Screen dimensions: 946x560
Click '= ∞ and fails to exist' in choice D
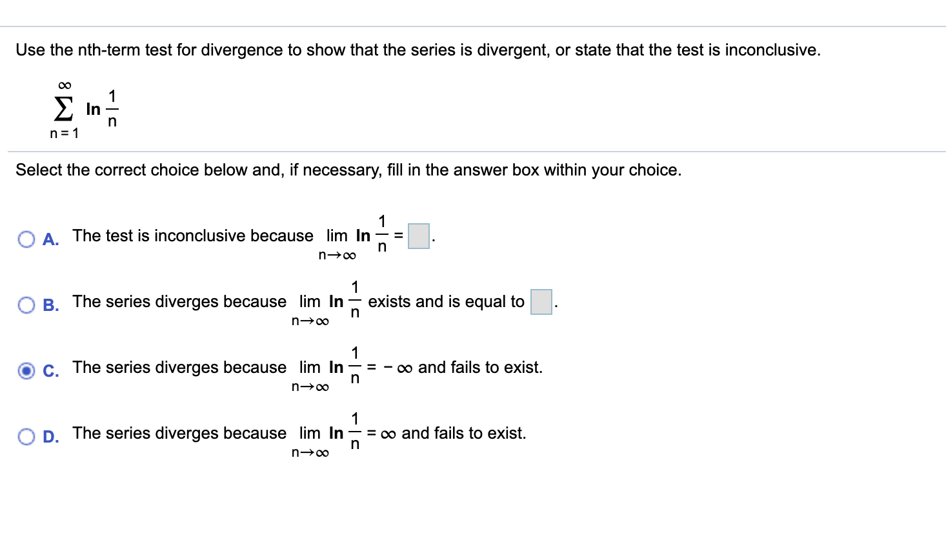click(x=447, y=433)
